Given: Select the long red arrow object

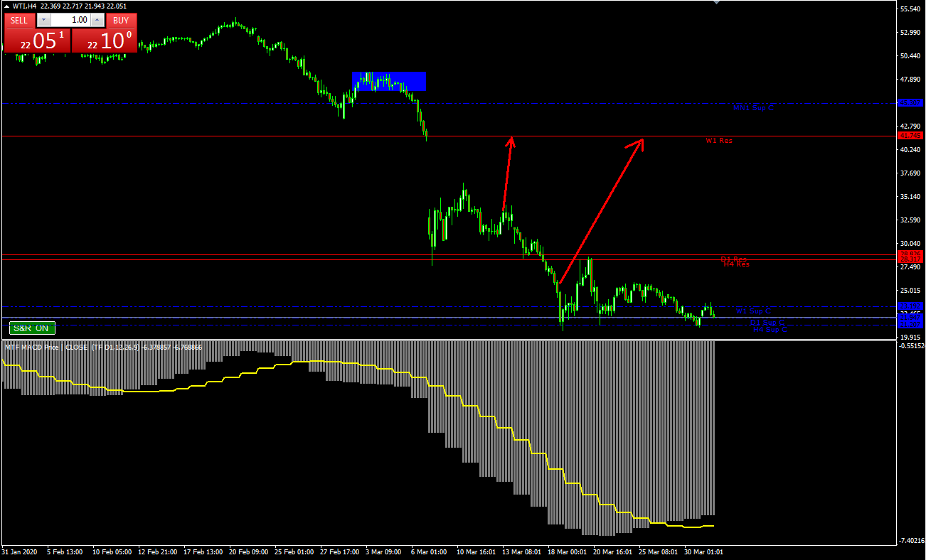Looking at the screenshot, I should pos(601,210).
